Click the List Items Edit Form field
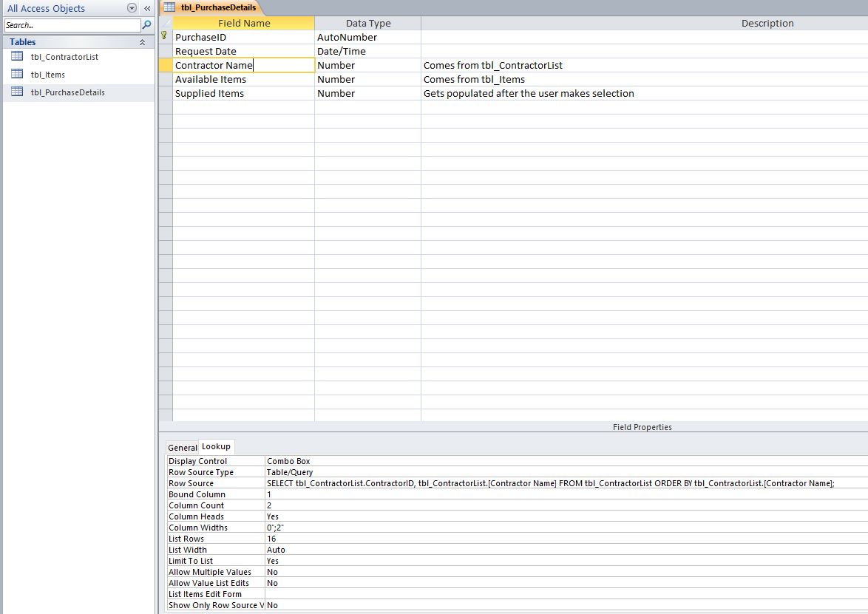The height and width of the screenshot is (614, 868). pyautogui.click(x=566, y=593)
